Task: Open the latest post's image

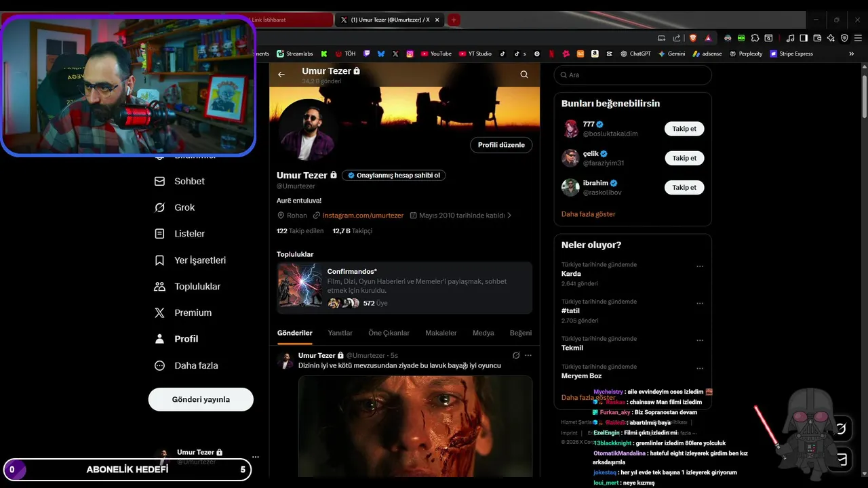Action: coord(415,426)
